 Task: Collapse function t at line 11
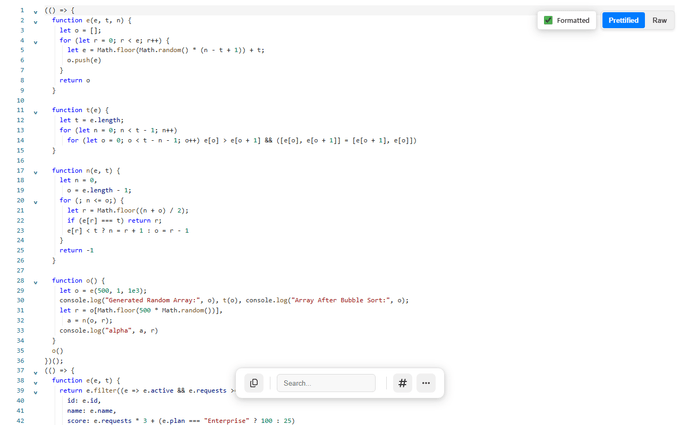(36, 112)
